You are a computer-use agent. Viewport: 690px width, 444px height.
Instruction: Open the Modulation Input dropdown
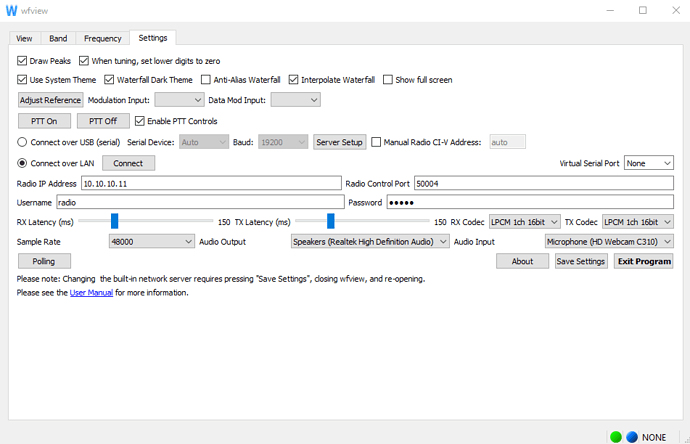180,100
